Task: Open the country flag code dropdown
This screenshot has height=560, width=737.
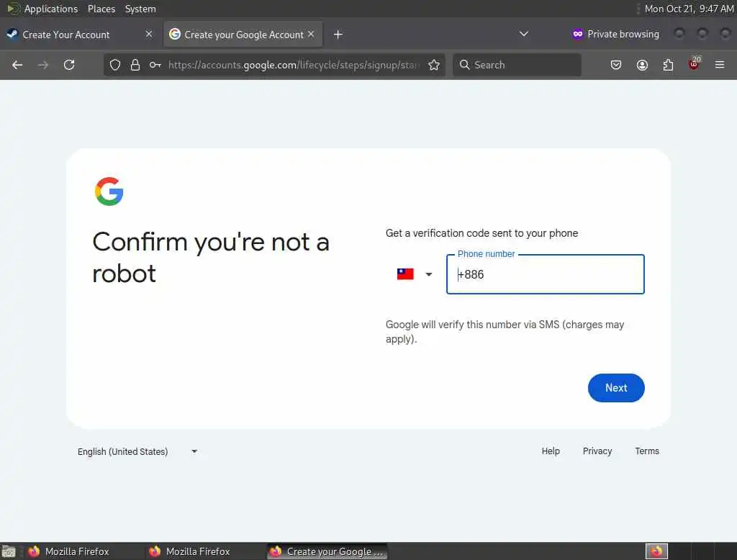Action: click(414, 274)
